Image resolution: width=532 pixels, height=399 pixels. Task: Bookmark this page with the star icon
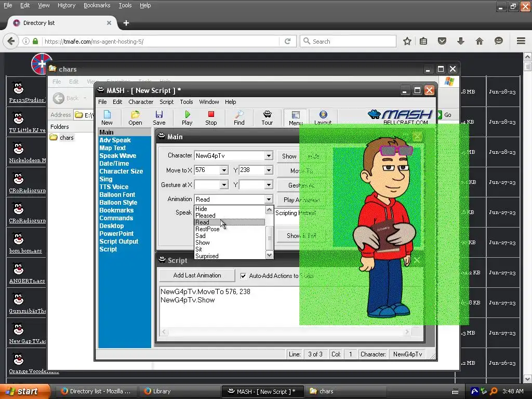(407, 42)
